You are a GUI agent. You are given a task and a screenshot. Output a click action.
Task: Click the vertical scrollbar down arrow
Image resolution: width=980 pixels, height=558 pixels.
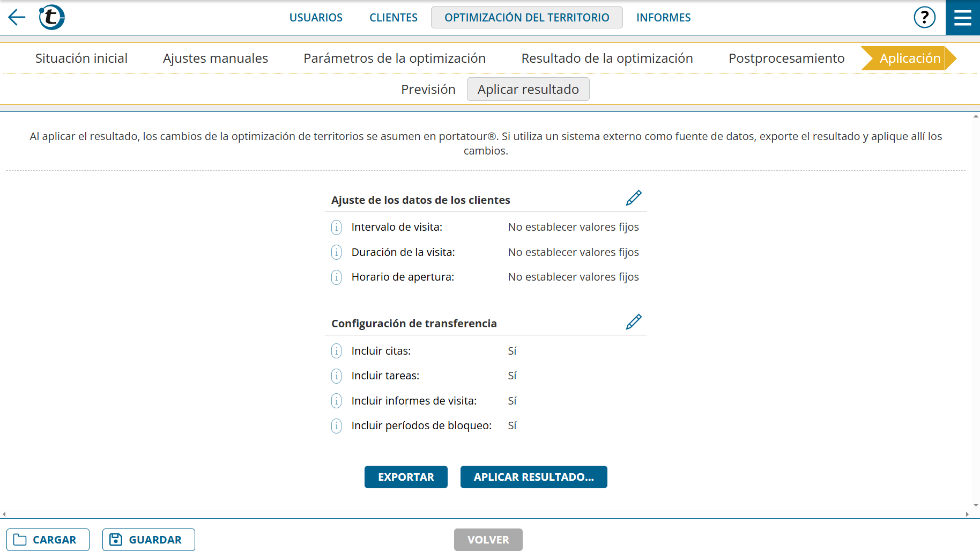coord(976,505)
